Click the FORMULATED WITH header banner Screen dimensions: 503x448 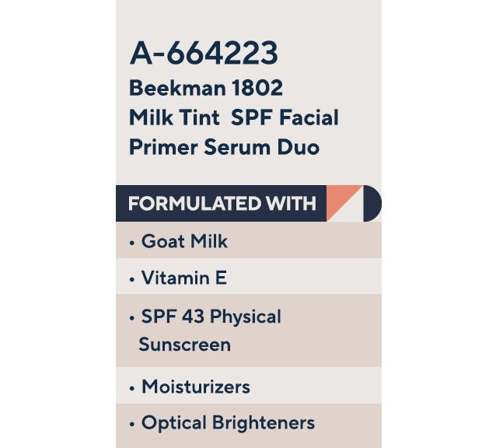point(249,204)
